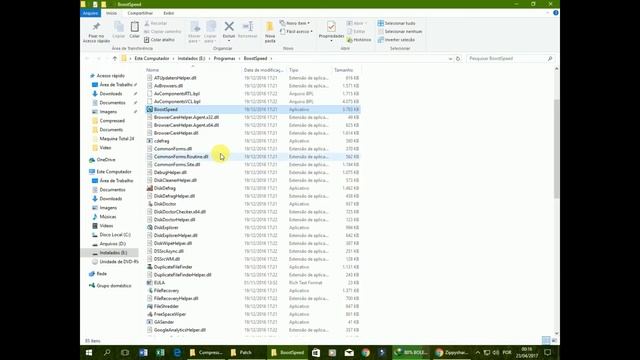Switch to the Exibir ribbon tab

coord(169,13)
